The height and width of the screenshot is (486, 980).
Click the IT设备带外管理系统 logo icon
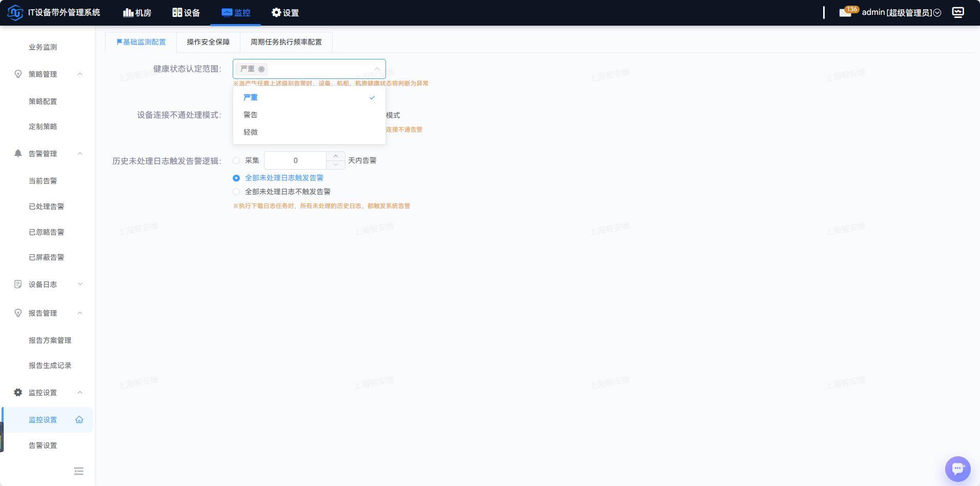[x=15, y=12]
